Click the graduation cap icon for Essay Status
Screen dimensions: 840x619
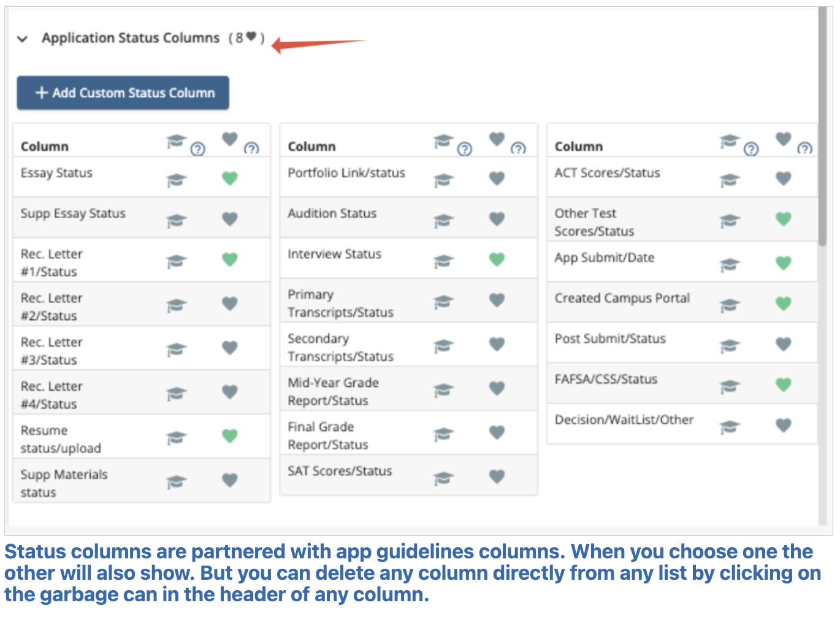pyautogui.click(x=177, y=178)
